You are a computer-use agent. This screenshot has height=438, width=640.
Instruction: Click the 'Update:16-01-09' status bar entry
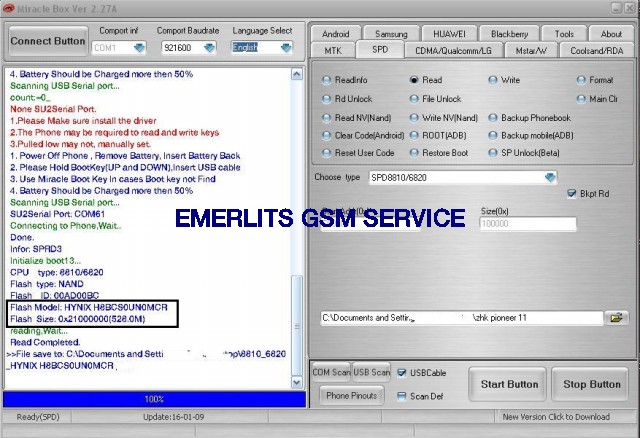[173, 417]
